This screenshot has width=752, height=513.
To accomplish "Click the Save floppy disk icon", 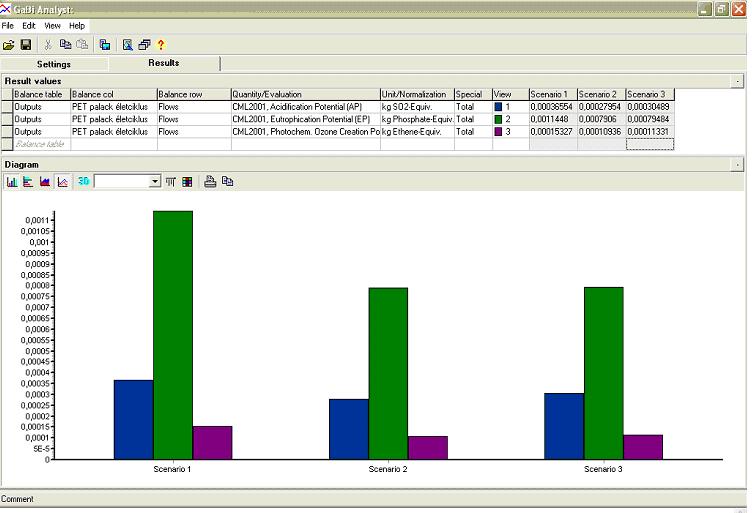I will [26, 45].
